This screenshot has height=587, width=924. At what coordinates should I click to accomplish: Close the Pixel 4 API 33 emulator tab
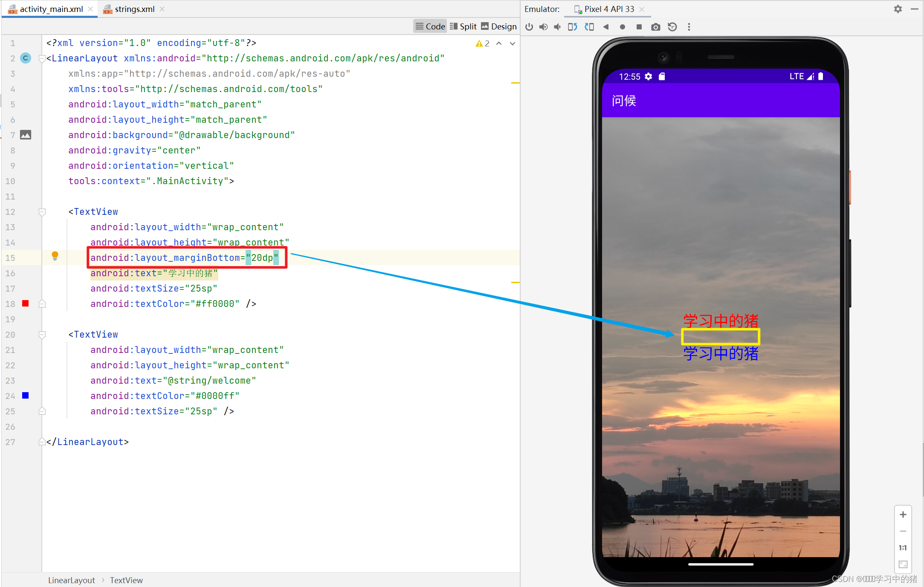pyautogui.click(x=642, y=9)
